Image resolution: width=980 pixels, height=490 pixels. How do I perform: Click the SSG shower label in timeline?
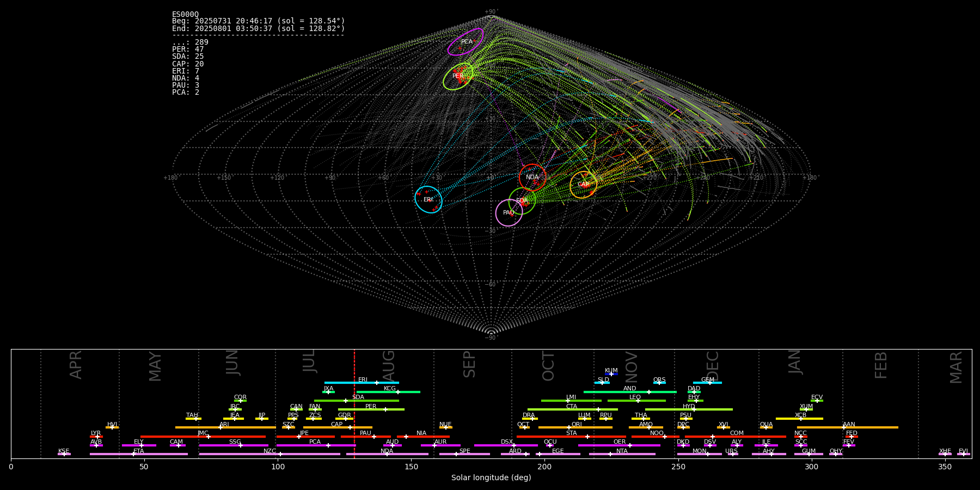(x=235, y=442)
